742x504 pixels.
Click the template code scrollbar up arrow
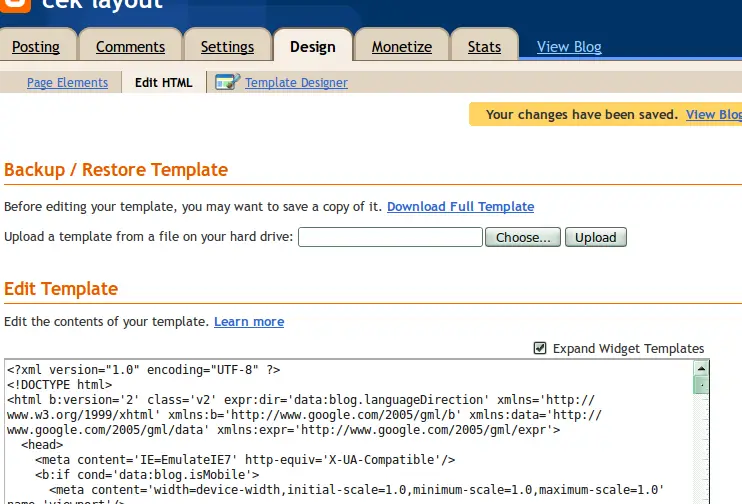click(x=701, y=368)
